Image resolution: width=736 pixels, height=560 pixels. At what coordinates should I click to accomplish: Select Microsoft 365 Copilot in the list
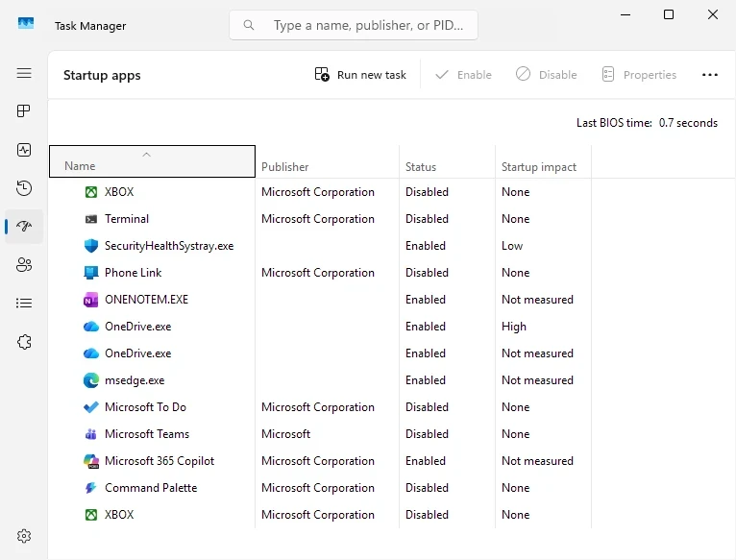coord(159,461)
